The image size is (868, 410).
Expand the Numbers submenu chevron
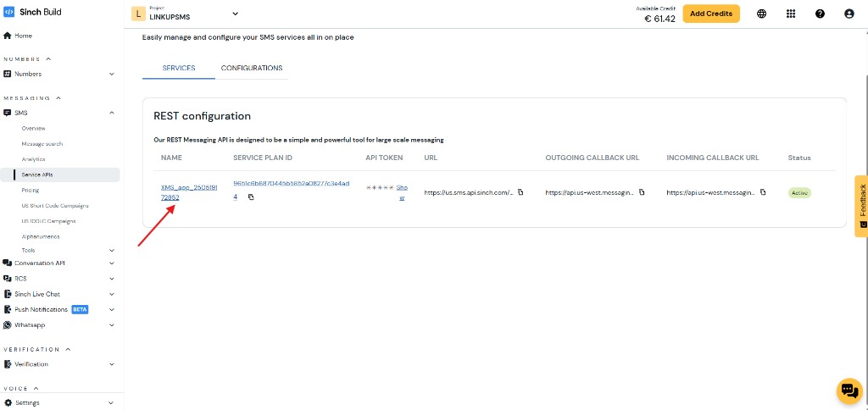pos(111,75)
